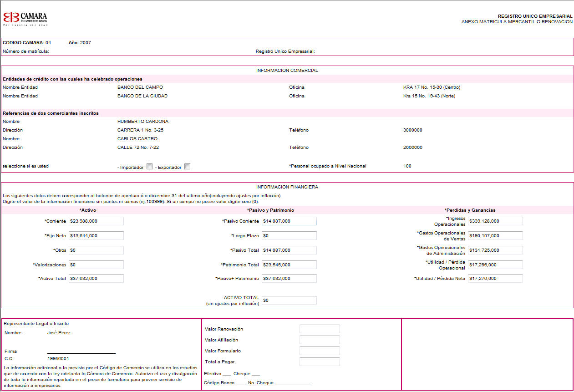Click the Referencias de dos comerciantes inscritos heading
Image resolution: width=574 pixels, height=392 pixels.
click(x=51, y=113)
